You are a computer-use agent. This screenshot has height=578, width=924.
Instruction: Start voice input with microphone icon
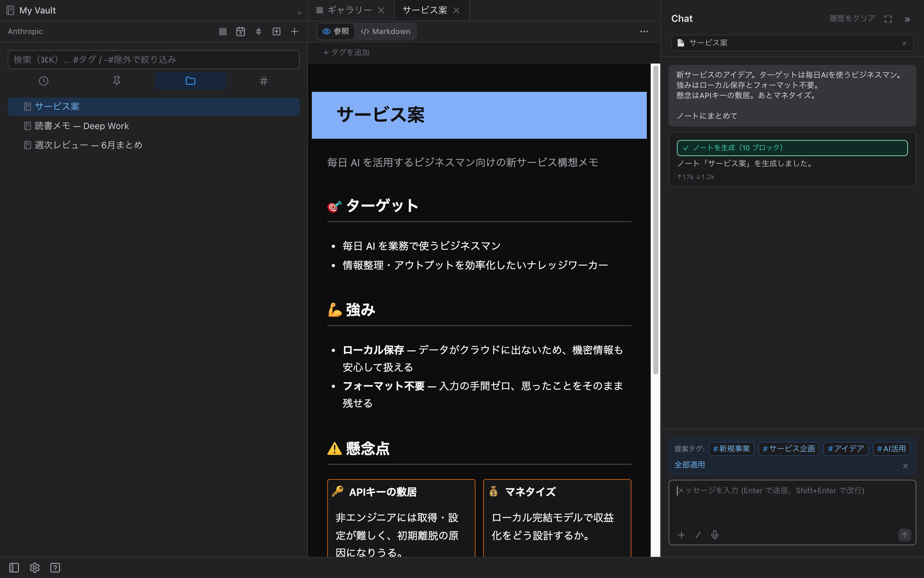715,535
